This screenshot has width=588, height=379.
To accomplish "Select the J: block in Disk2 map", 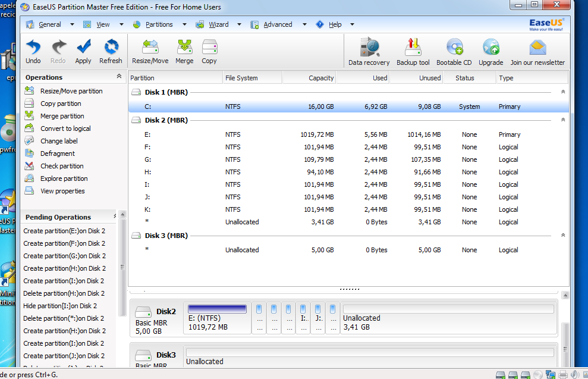I will tap(318, 318).
